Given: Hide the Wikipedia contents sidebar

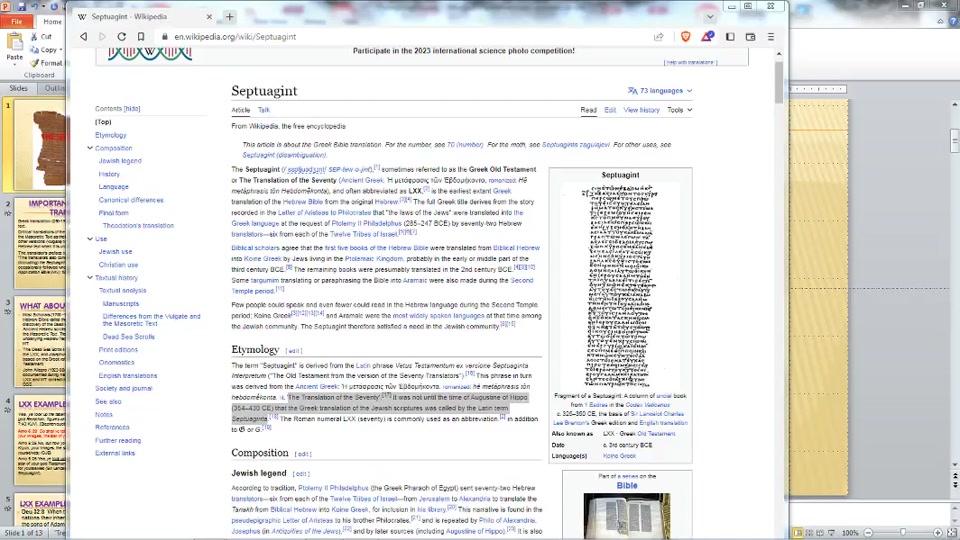Looking at the screenshot, I should (x=132, y=109).
